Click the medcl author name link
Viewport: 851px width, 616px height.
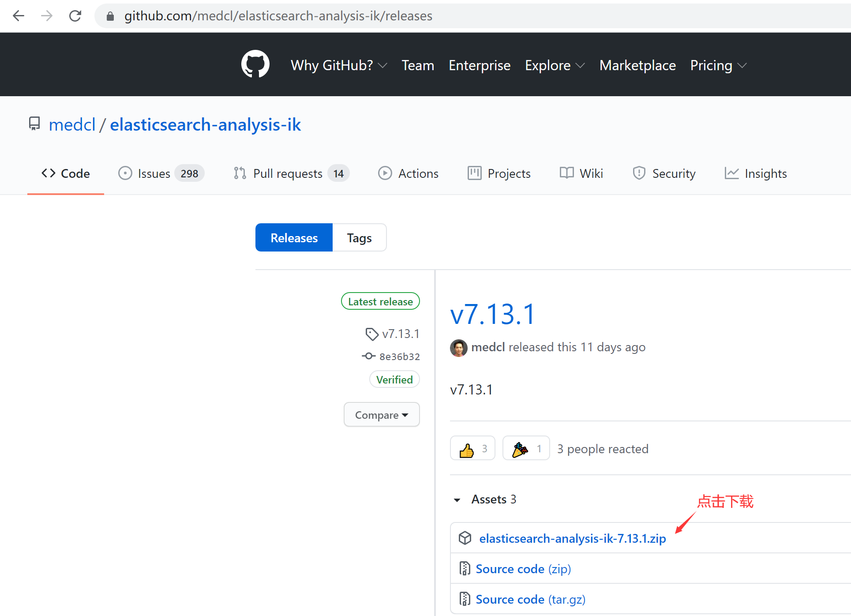488,347
